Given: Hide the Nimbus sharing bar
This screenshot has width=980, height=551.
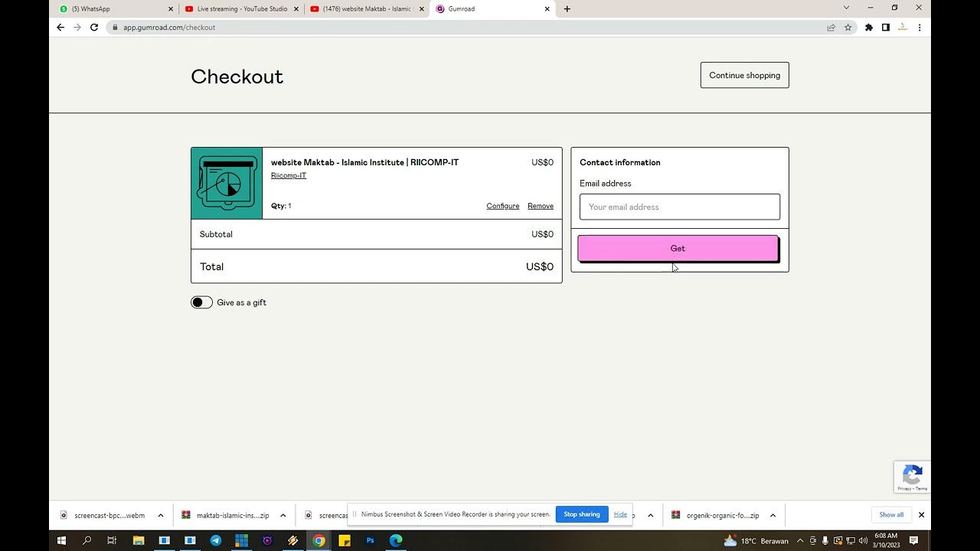Looking at the screenshot, I should pos(620,514).
